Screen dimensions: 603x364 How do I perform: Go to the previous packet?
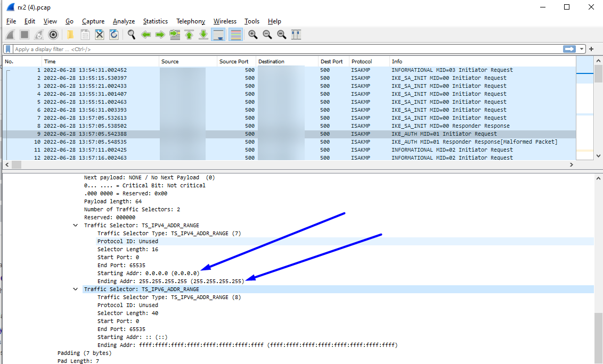145,34
